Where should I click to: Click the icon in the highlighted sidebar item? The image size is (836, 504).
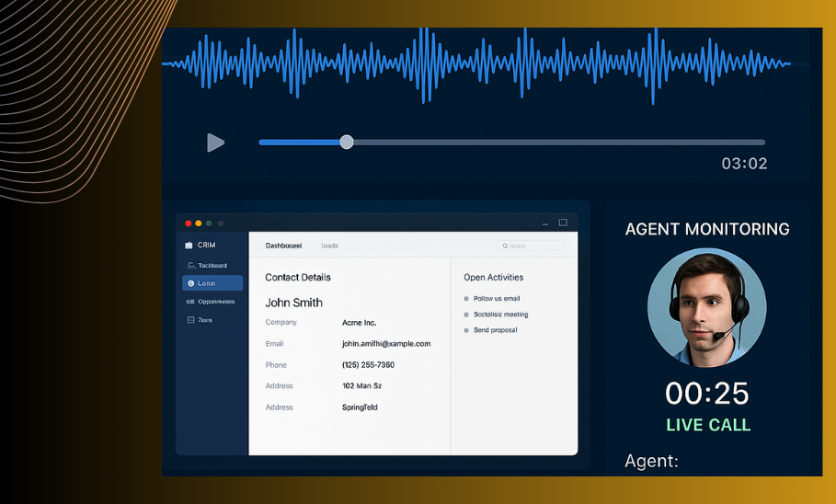tap(190, 283)
